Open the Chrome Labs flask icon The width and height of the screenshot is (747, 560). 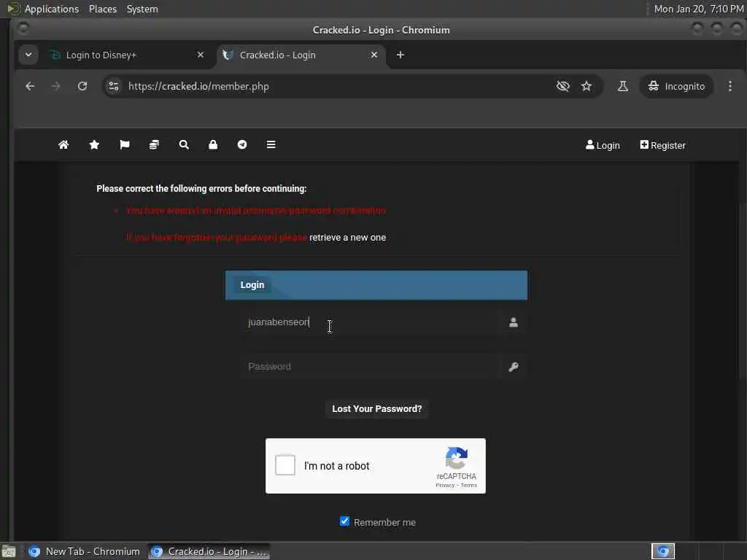click(623, 86)
